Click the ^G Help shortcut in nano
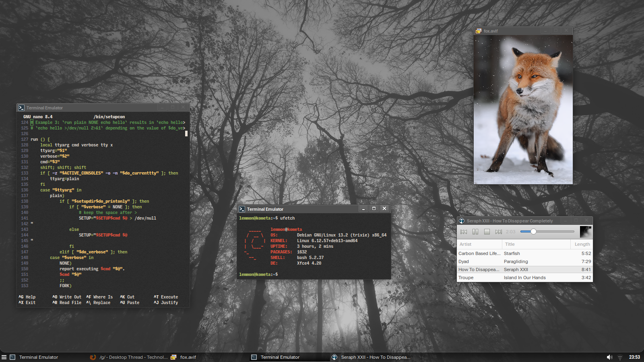644x362 pixels. (x=27, y=297)
